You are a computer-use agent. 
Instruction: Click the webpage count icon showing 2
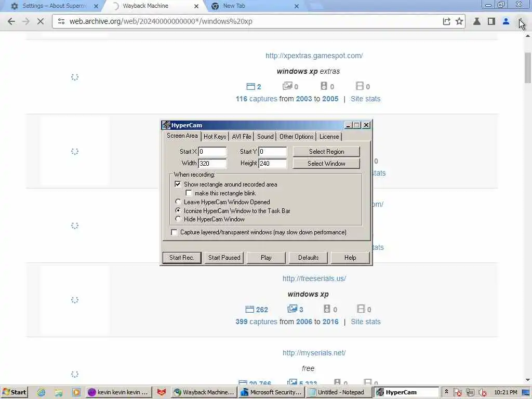[251, 87]
